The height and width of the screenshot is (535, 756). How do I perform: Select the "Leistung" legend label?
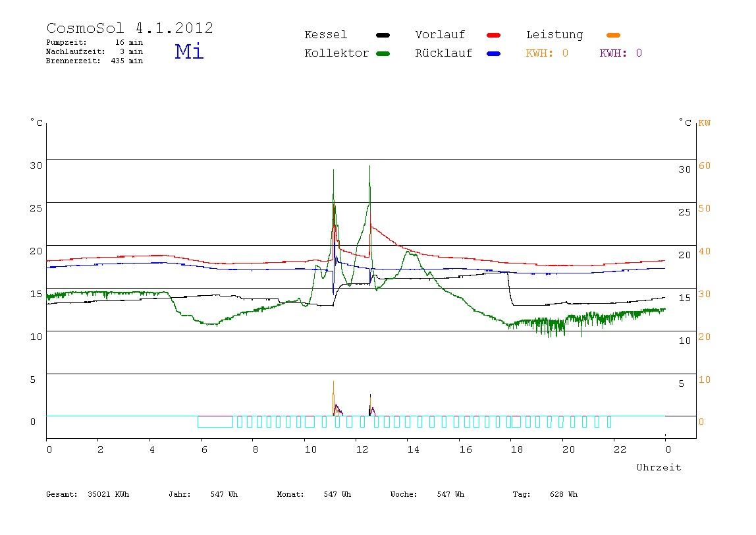554,35
